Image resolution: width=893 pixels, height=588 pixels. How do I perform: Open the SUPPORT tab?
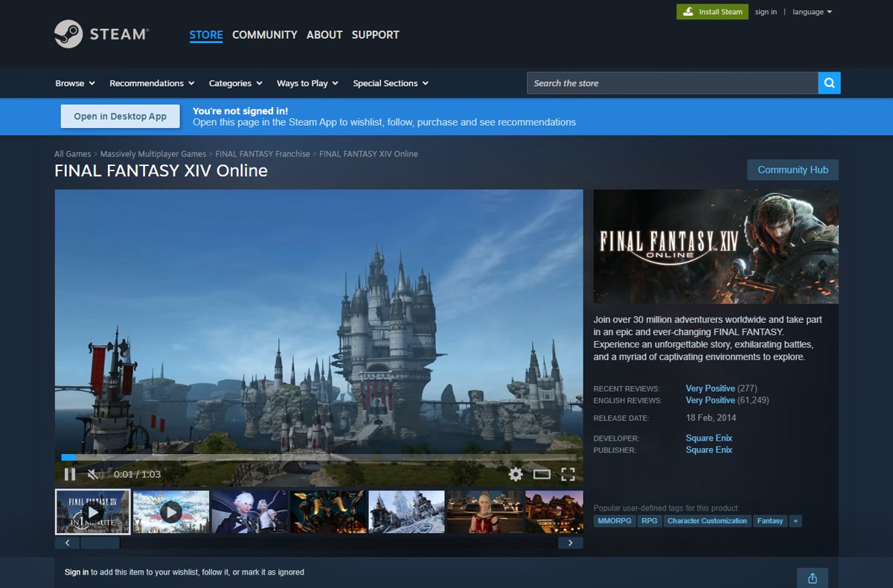(x=376, y=35)
